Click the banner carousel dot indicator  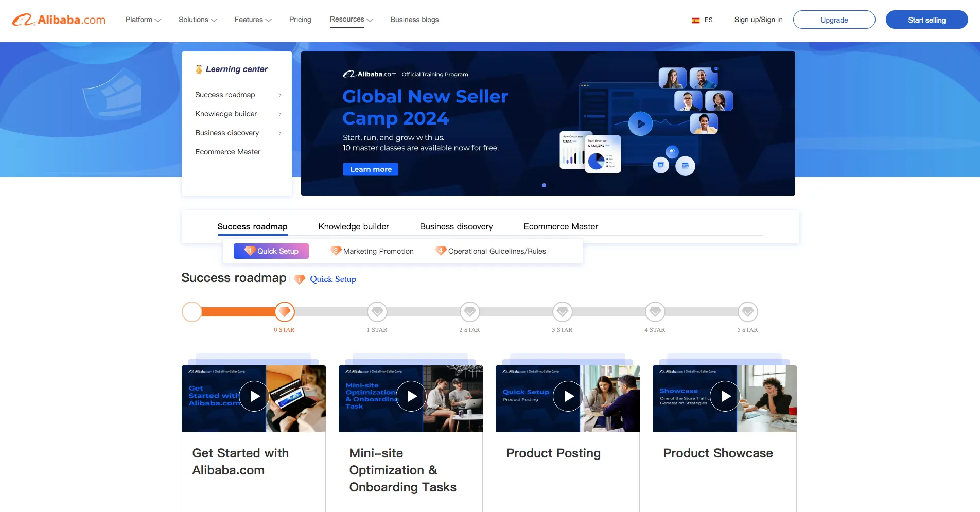coord(544,185)
